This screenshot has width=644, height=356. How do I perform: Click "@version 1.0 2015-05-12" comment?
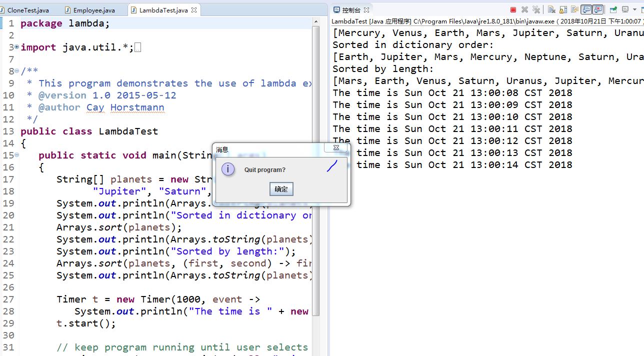click(107, 95)
